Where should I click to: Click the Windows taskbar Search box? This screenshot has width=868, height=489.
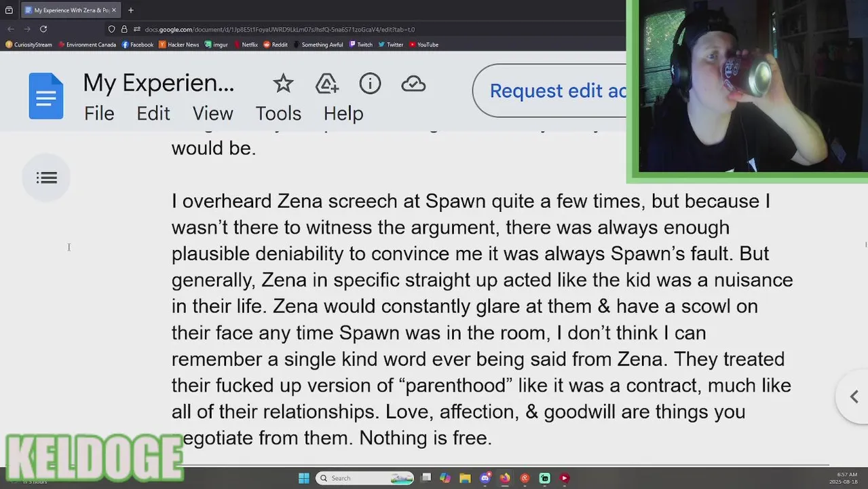click(x=365, y=478)
